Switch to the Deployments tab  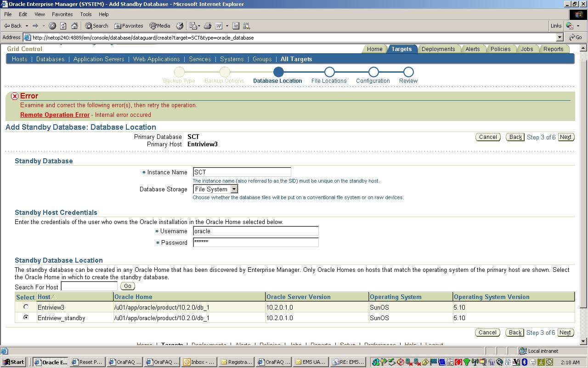click(x=438, y=49)
